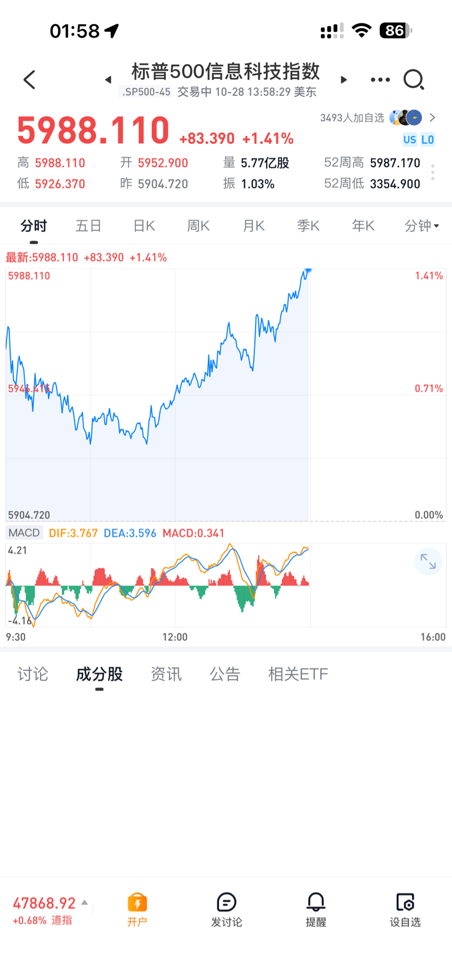Image resolution: width=452 pixels, height=980 pixels.
Task: Tap the 开户 account opening icon
Action: pyautogui.click(x=137, y=909)
